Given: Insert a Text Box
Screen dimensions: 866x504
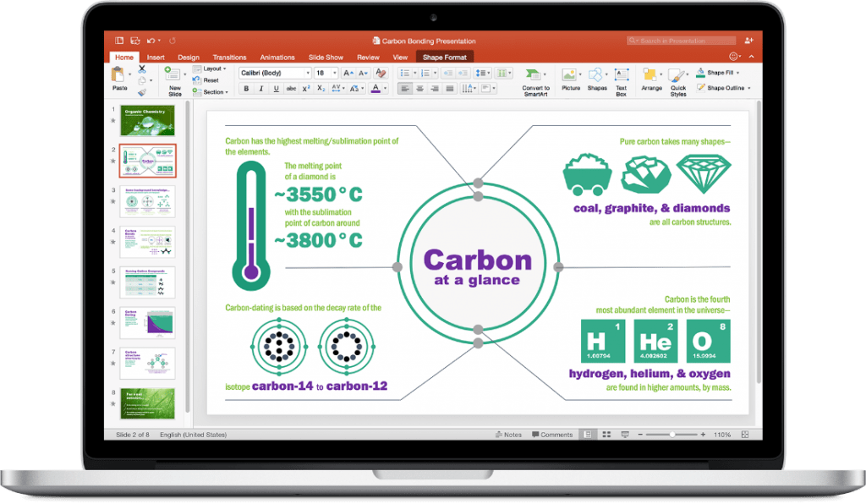Looking at the screenshot, I should tap(620, 74).
